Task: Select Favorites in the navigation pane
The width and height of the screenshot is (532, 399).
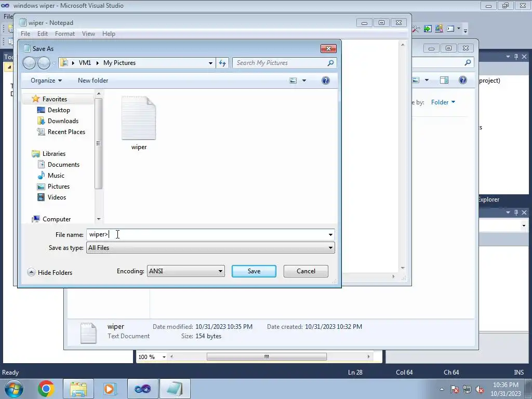Action: click(54, 99)
